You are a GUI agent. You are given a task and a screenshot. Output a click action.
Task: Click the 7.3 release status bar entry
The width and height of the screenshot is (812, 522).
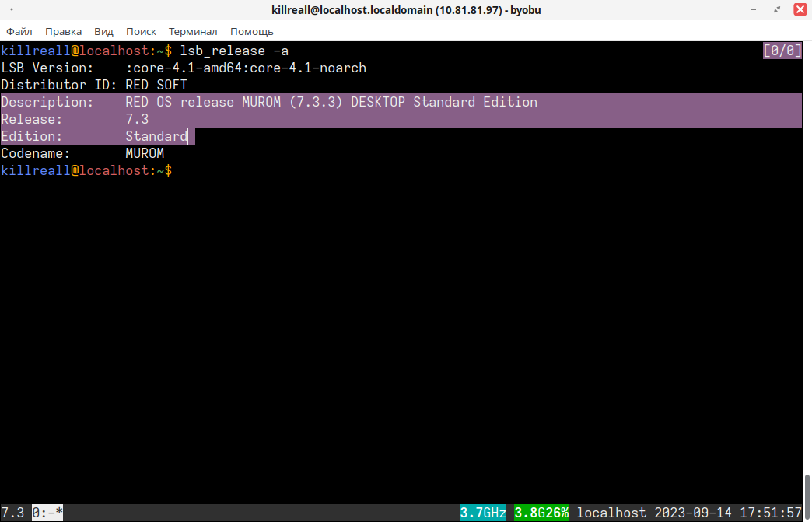click(x=12, y=513)
